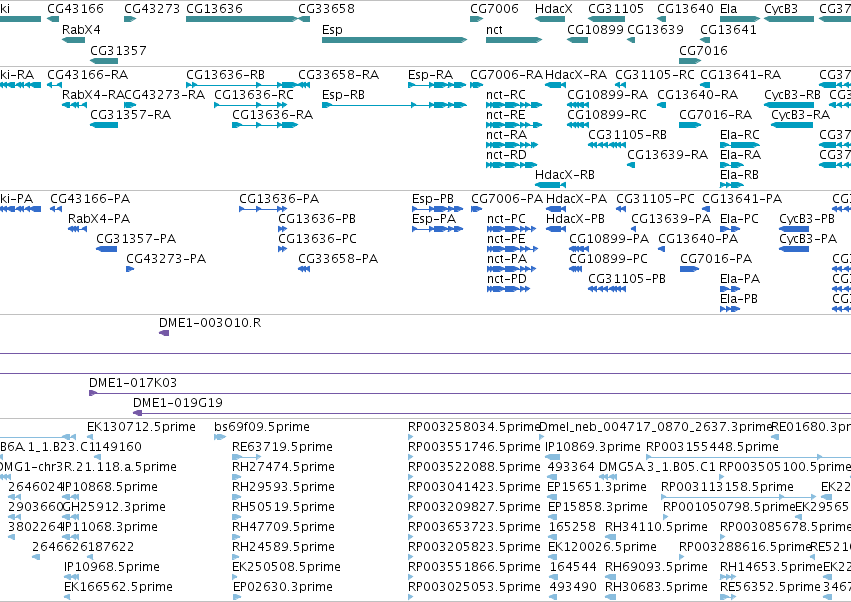Select the Esp-RB transcript glyph line
Image resolution: width=851 pixels, height=602 pixels.
pos(394,105)
